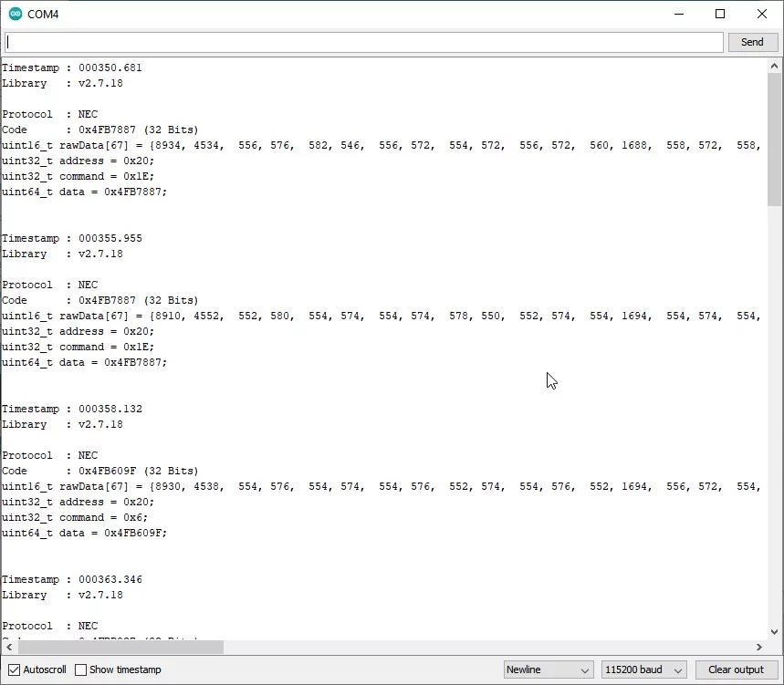Image resolution: width=784 pixels, height=685 pixels.
Task: Click the Clear output button
Action: click(x=736, y=669)
